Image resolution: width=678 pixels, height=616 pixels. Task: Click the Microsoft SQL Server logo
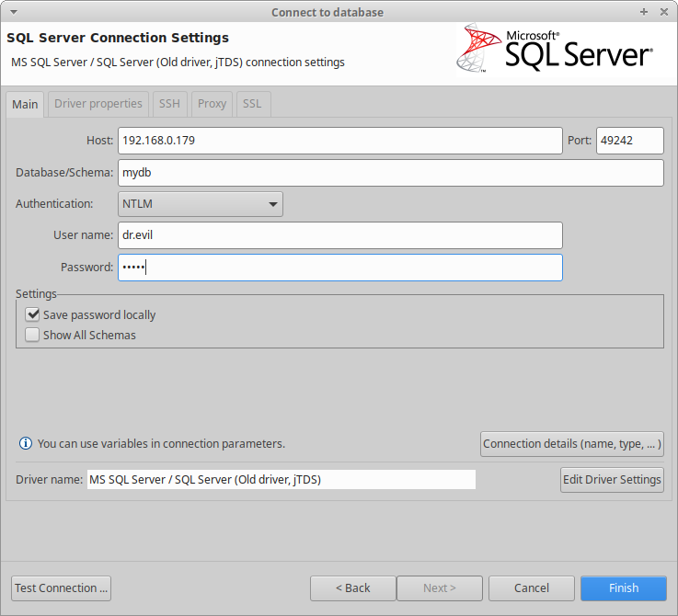556,49
